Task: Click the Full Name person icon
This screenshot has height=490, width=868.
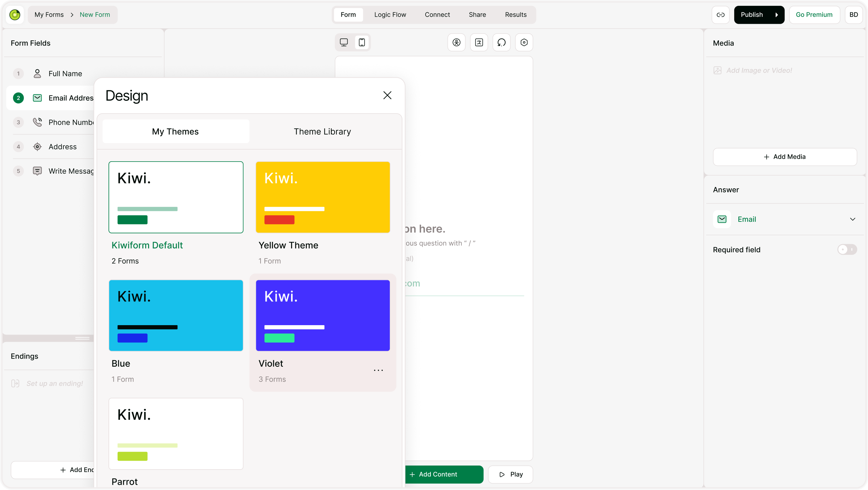Action: click(x=37, y=73)
